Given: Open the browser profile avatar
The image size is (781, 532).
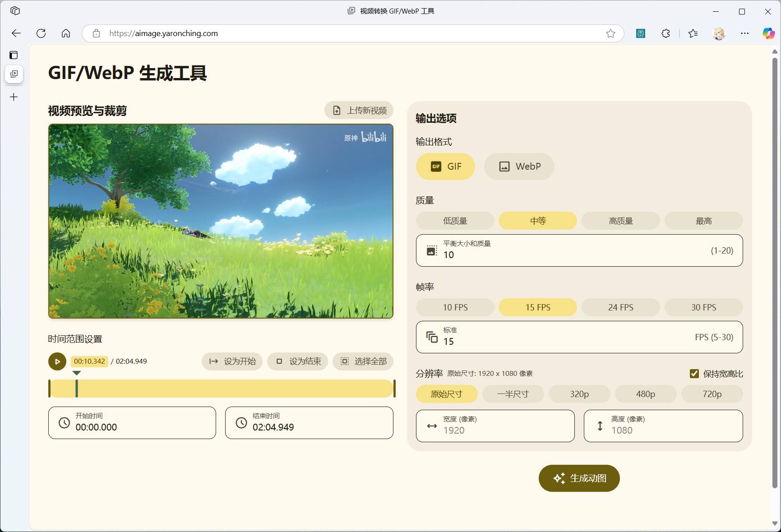Looking at the screenshot, I should click(x=719, y=33).
